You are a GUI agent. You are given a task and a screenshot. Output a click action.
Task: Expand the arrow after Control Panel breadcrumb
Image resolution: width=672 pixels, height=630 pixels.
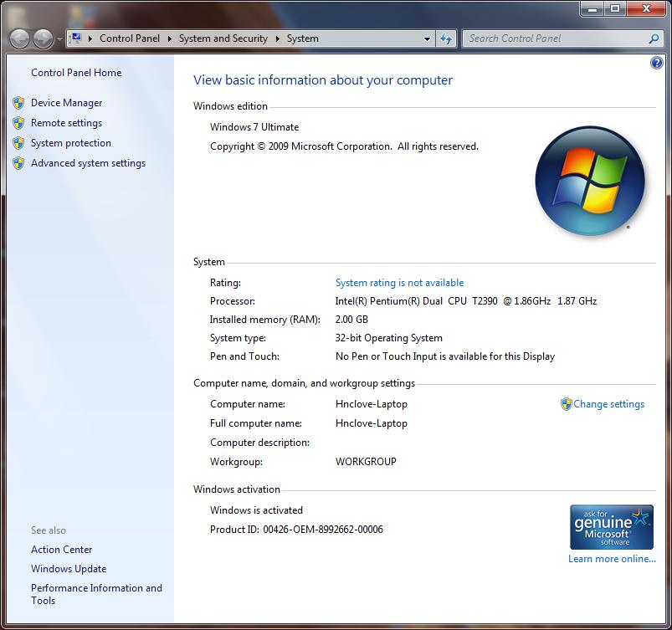170,38
